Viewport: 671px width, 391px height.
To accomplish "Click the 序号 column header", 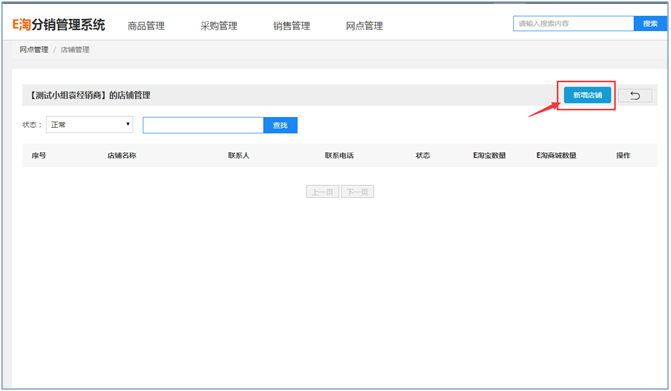I will pyautogui.click(x=39, y=155).
